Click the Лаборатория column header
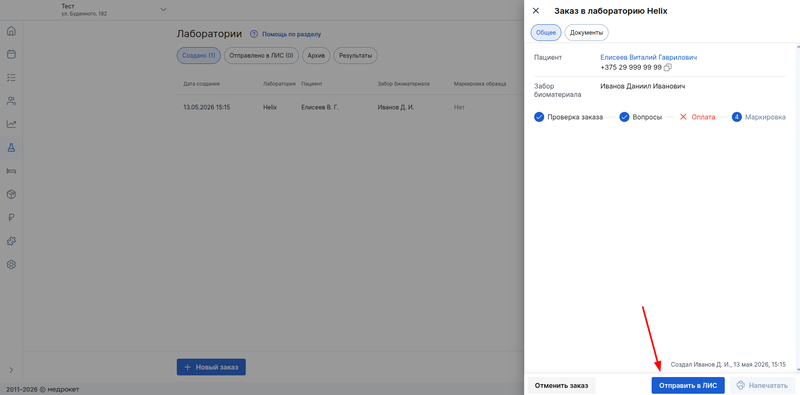The height and width of the screenshot is (395, 800). point(279,84)
